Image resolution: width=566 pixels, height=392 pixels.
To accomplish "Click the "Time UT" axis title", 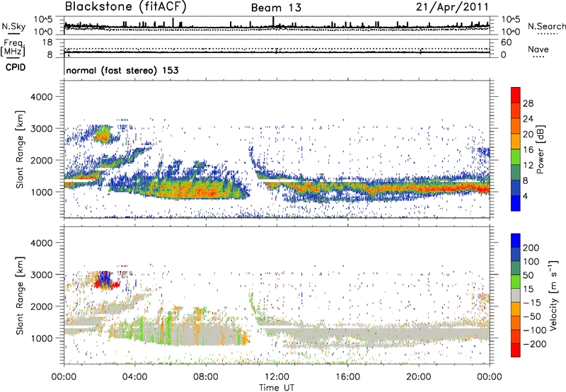I will (x=277, y=387).
